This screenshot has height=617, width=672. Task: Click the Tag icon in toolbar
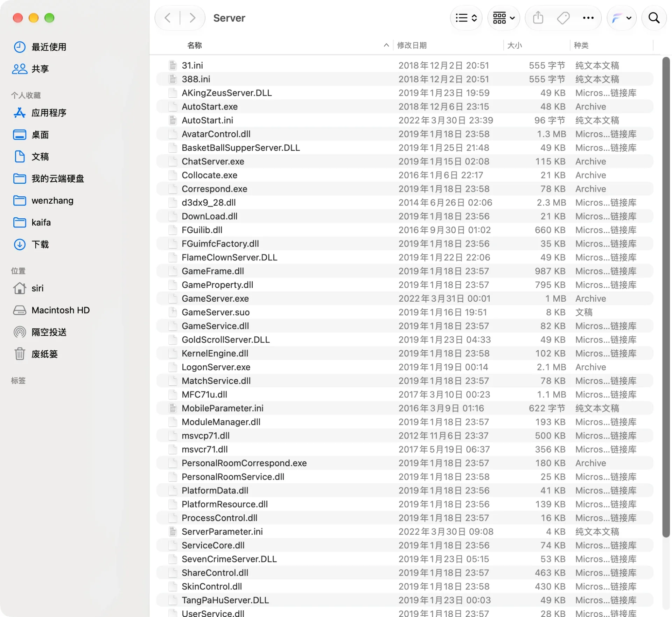[563, 18]
